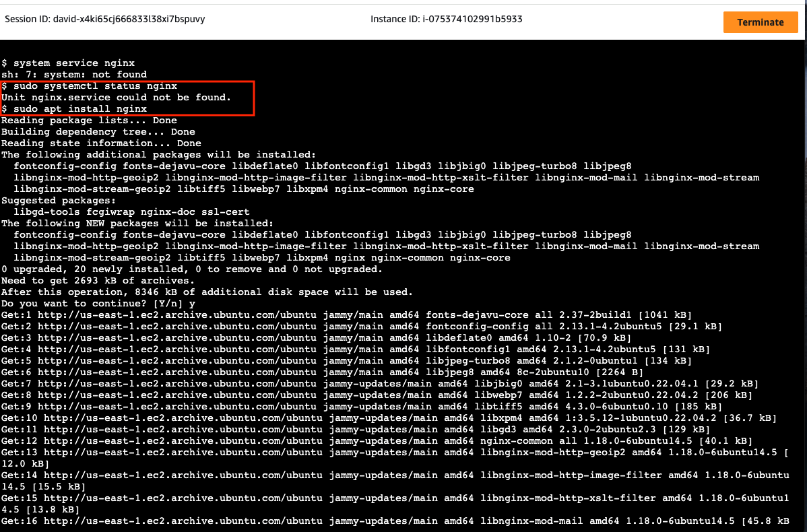Image resolution: width=807 pixels, height=532 pixels.
Task: Click the 'sh: 7: system: not found' error line
Action: [74, 75]
